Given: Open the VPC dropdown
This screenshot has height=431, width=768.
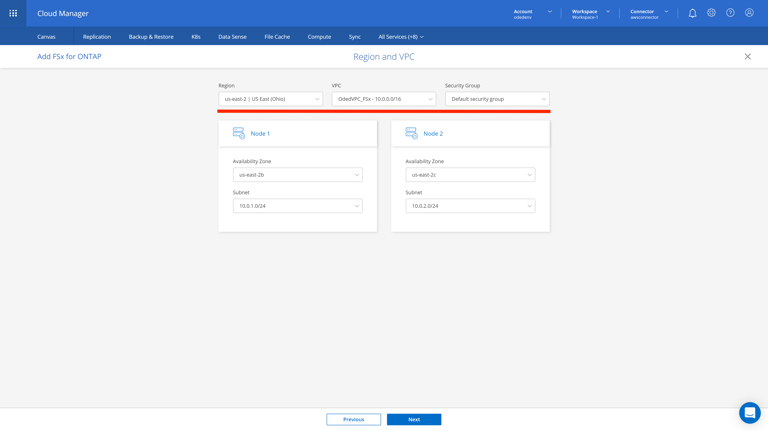Looking at the screenshot, I should point(384,99).
